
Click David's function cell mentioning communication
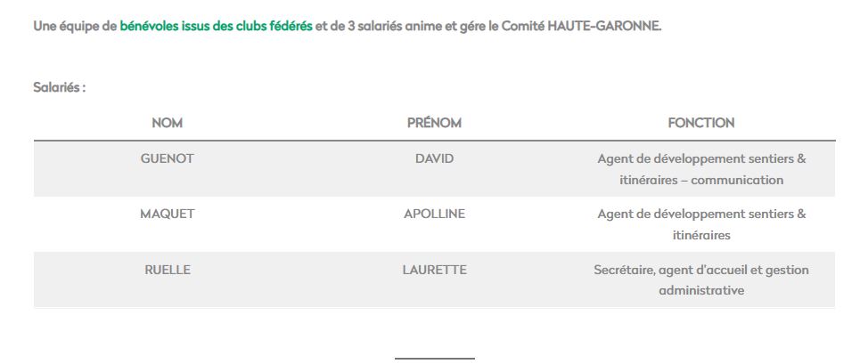[701, 169]
